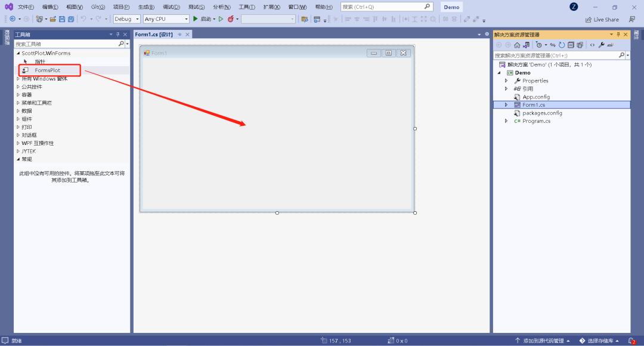Click the Refresh icon in Solution Explorer

tap(562, 45)
